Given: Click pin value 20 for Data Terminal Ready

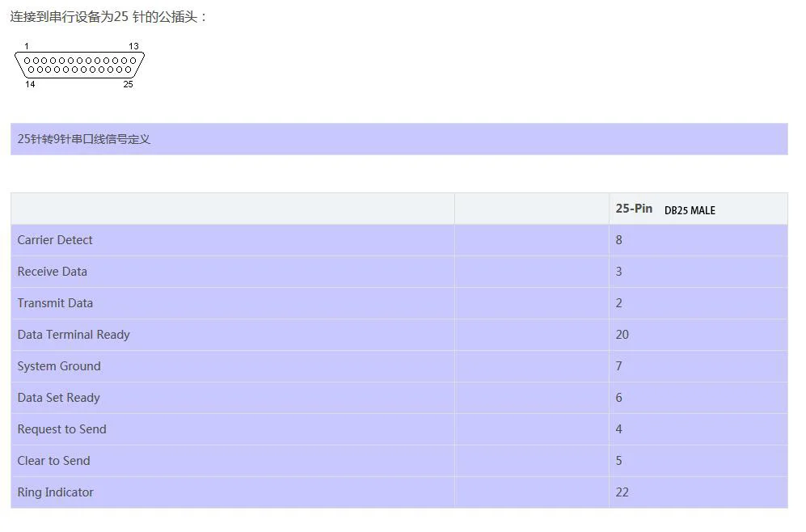Looking at the screenshot, I should coord(622,335).
